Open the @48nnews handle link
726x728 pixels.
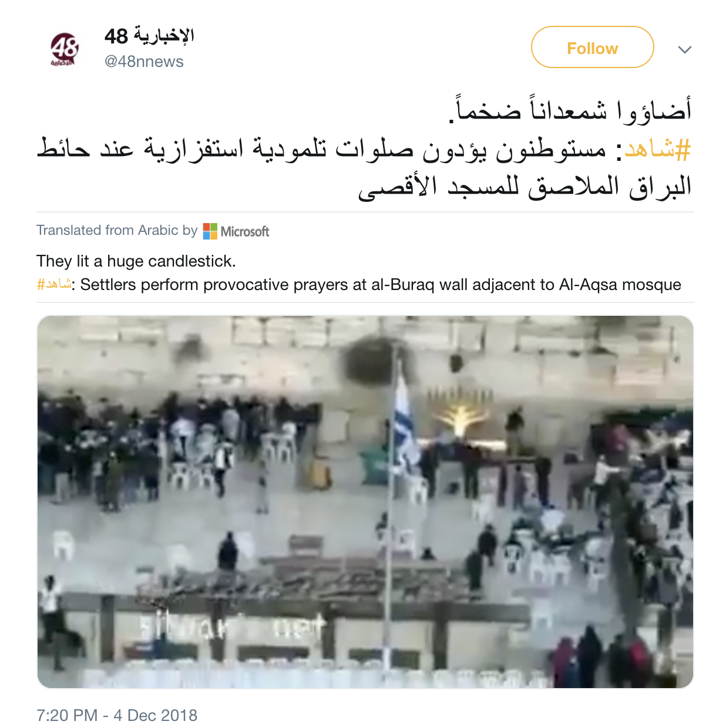point(144,62)
